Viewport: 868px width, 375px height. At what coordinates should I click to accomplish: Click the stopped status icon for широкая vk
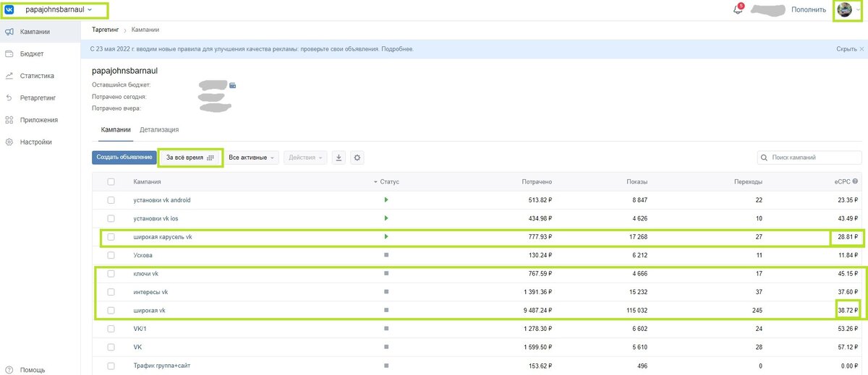386,310
